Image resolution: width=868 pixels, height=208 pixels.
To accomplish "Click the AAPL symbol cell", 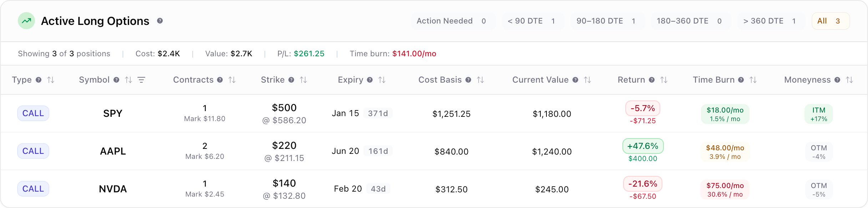I will coord(113,151).
